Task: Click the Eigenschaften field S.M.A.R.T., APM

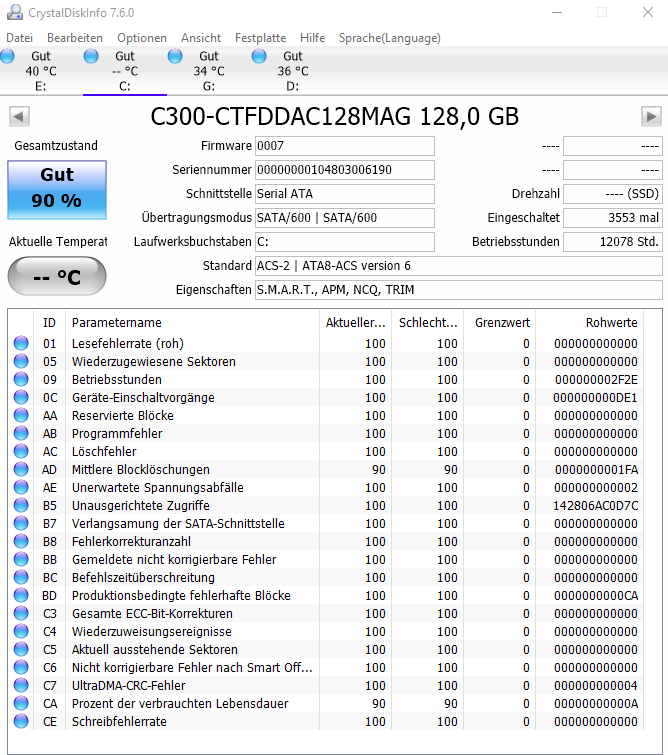Action: tap(458, 290)
